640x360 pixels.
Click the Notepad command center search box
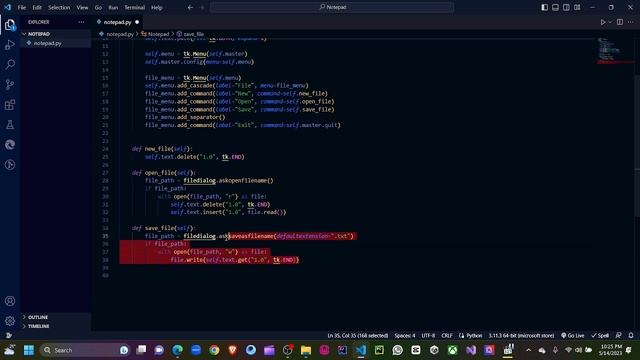332,7
